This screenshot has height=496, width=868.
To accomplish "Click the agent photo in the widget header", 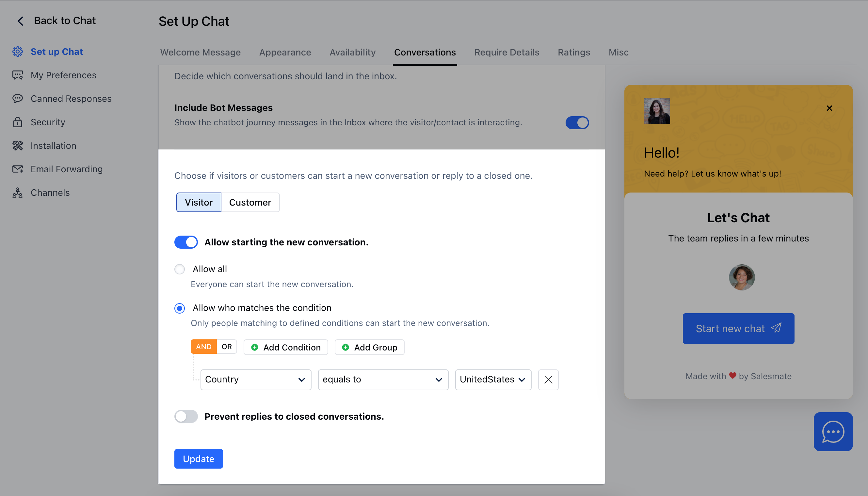I will pos(657,111).
